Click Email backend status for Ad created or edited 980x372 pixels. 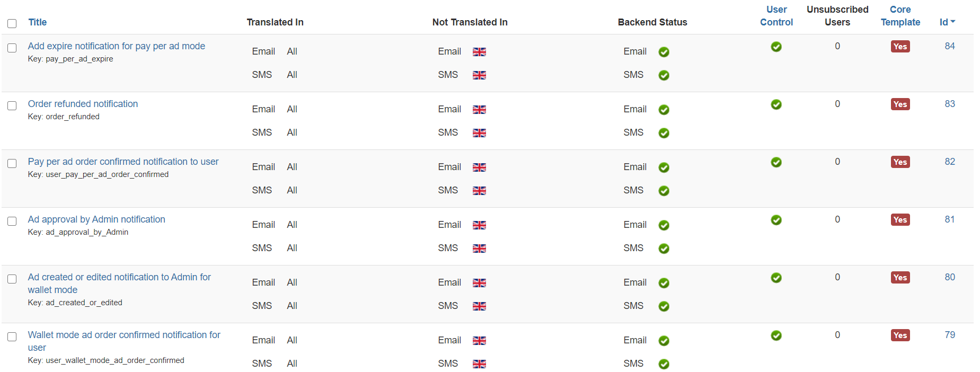tap(664, 283)
